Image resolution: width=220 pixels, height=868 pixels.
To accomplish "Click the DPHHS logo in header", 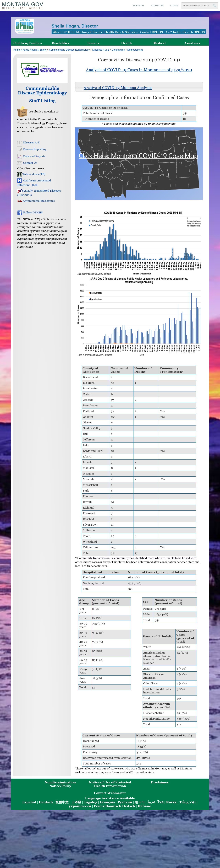I will click(25, 26).
